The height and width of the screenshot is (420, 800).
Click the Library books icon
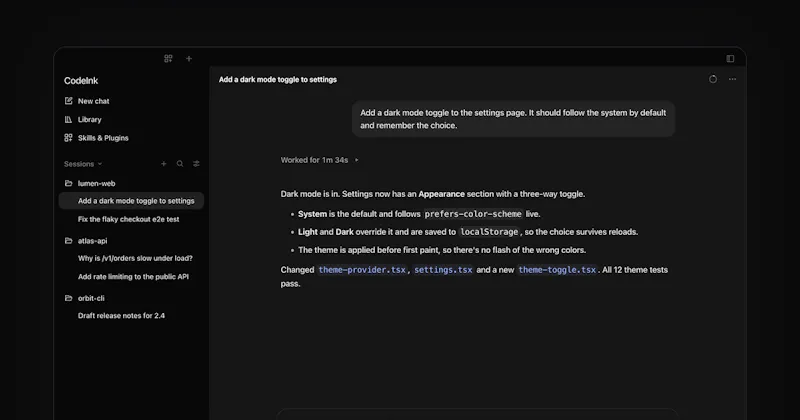point(68,119)
